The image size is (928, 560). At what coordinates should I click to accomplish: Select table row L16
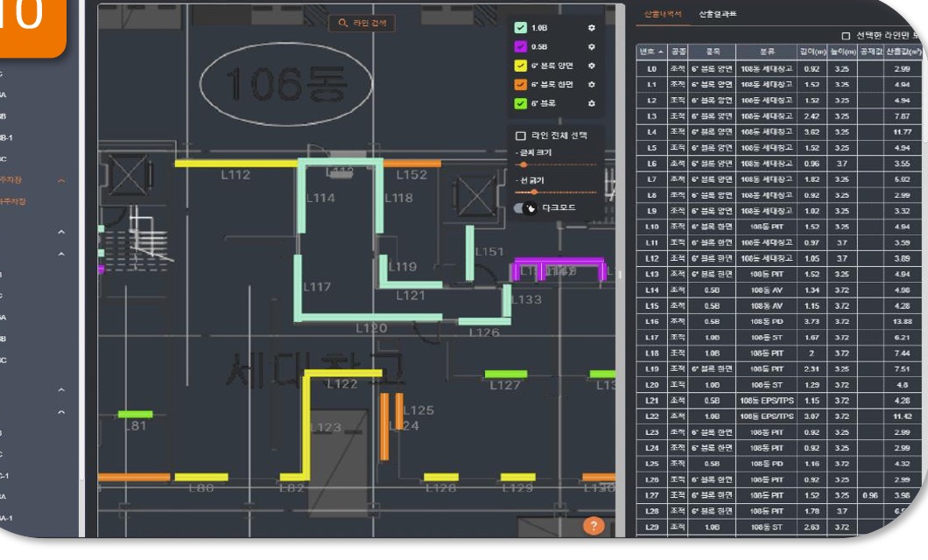[x=779, y=322]
